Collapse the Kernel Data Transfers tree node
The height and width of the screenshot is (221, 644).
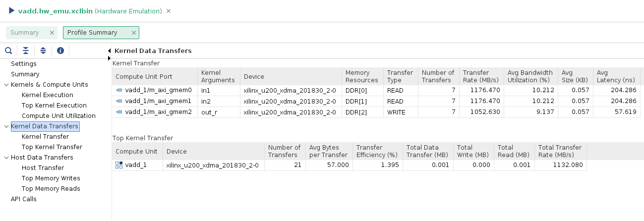[6, 126]
